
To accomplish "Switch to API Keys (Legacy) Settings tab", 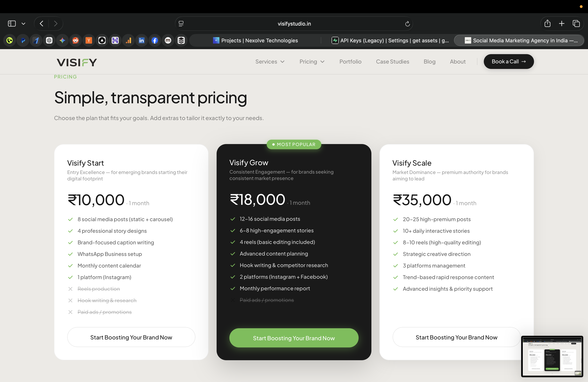I will click(390, 41).
